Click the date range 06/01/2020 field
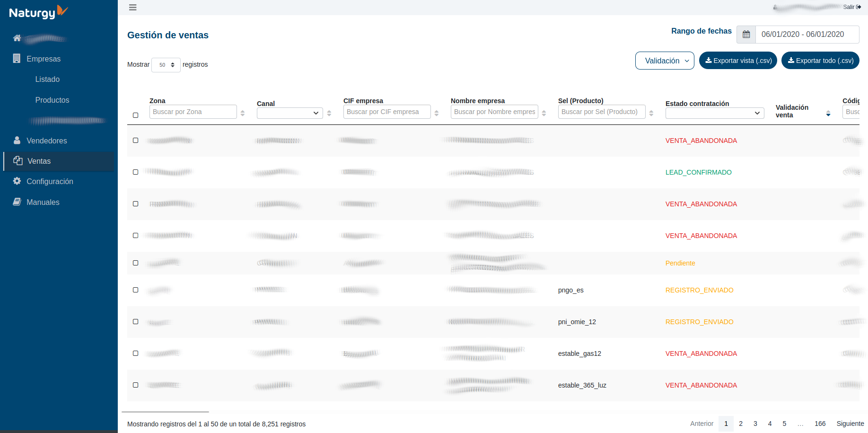This screenshot has height=433, width=868. [x=807, y=35]
